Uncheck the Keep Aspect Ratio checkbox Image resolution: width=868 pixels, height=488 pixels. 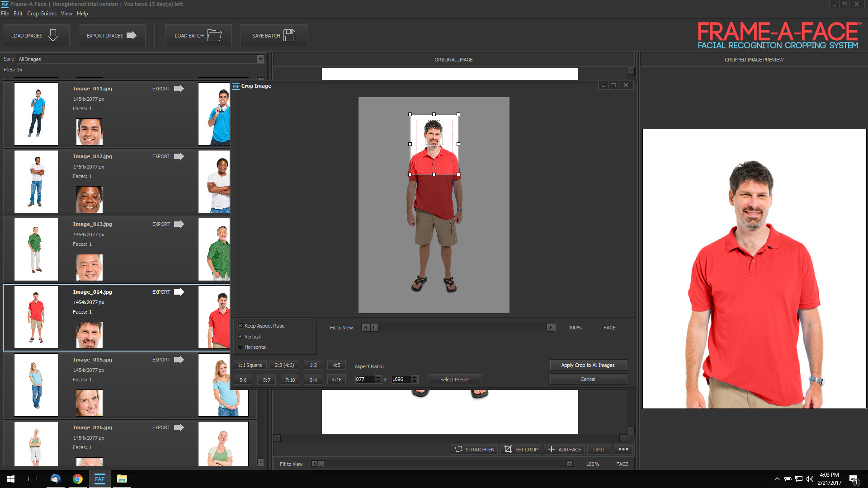[x=241, y=326]
